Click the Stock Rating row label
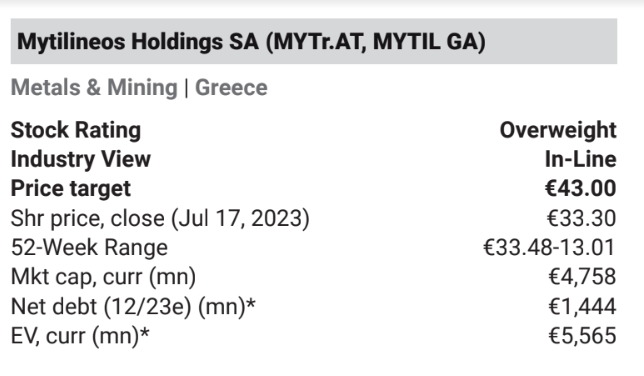Image resolution: width=644 pixels, height=376 pixels. tap(76, 131)
